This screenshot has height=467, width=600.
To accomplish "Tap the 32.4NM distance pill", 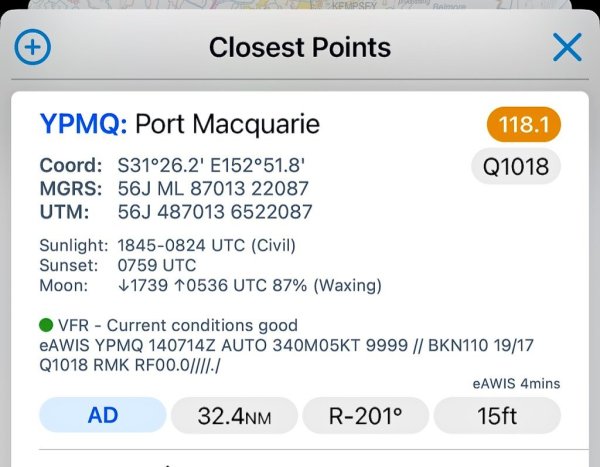I will coord(234,415).
